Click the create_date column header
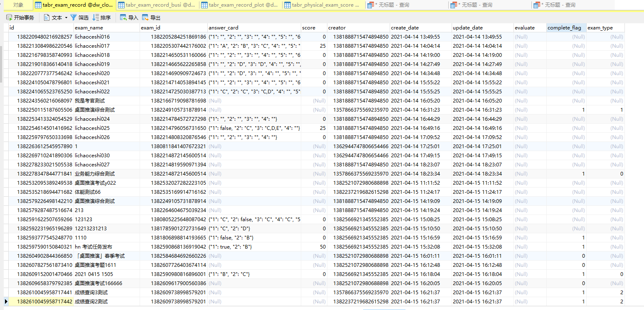This screenshot has width=644, height=310. [421, 28]
